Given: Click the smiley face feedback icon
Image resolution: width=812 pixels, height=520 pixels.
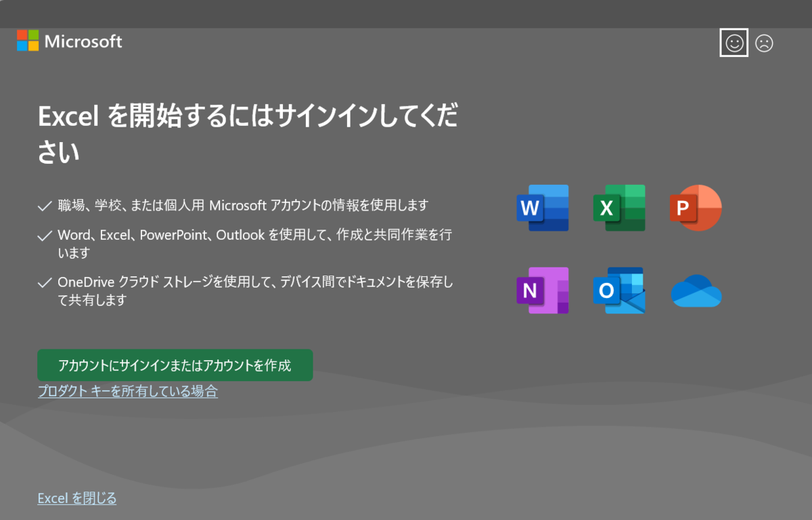Looking at the screenshot, I should click(x=734, y=43).
